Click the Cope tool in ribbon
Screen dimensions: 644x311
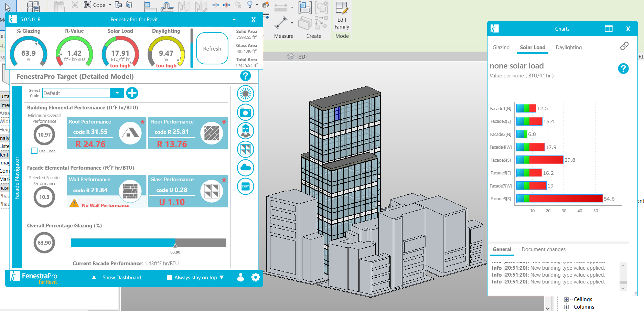coord(95,5)
